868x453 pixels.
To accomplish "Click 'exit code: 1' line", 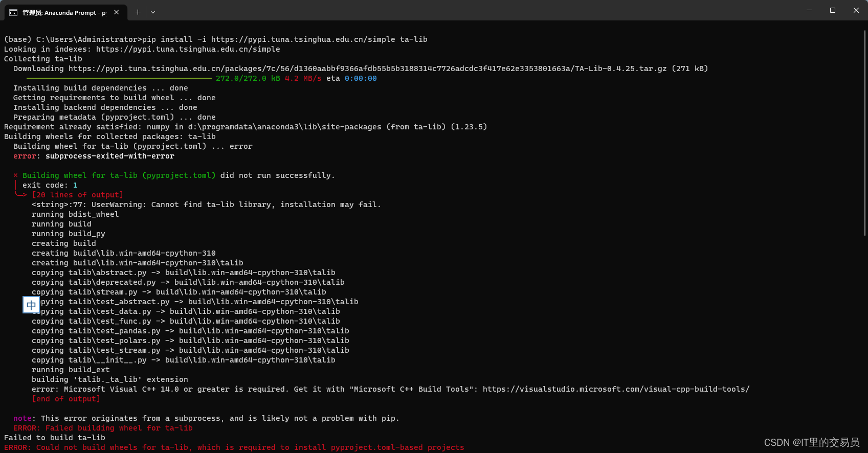I will tap(50, 185).
